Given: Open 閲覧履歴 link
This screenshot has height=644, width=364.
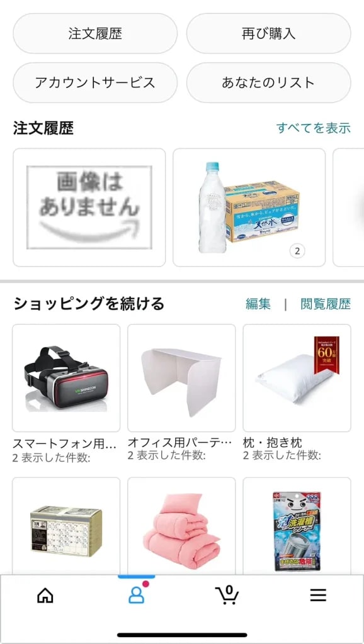Looking at the screenshot, I should pyautogui.click(x=326, y=304).
